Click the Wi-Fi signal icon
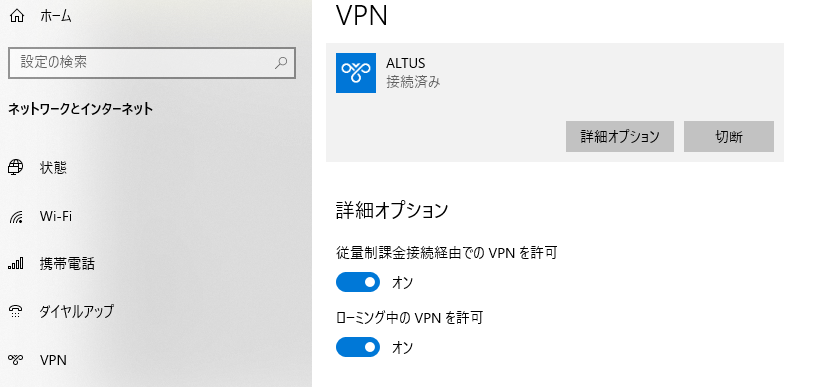The height and width of the screenshot is (387, 822). point(16,216)
